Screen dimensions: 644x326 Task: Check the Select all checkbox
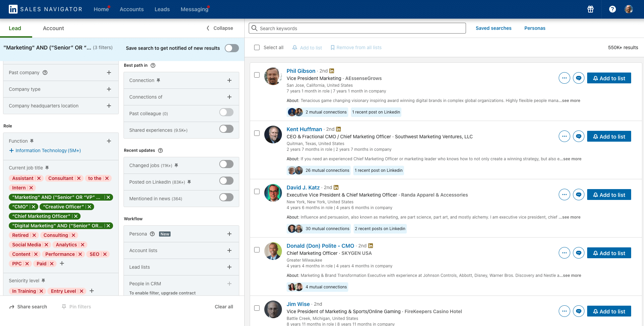click(257, 47)
